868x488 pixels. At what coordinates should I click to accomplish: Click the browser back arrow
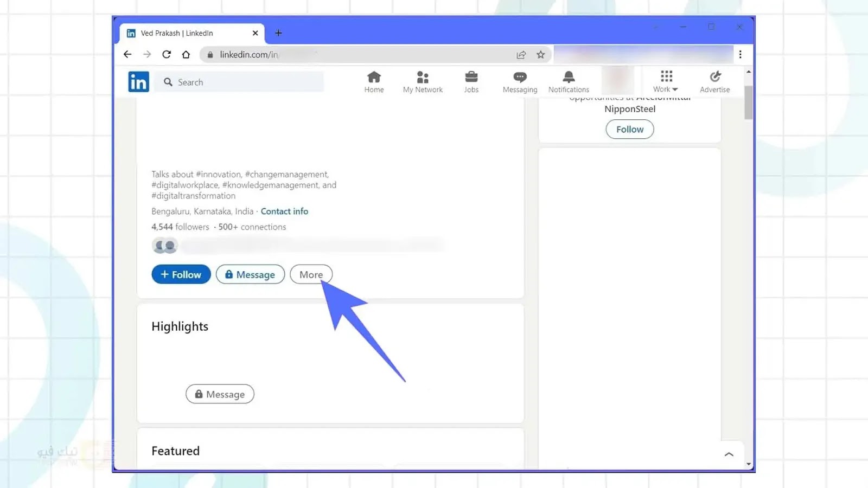click(x=127, y=54)
